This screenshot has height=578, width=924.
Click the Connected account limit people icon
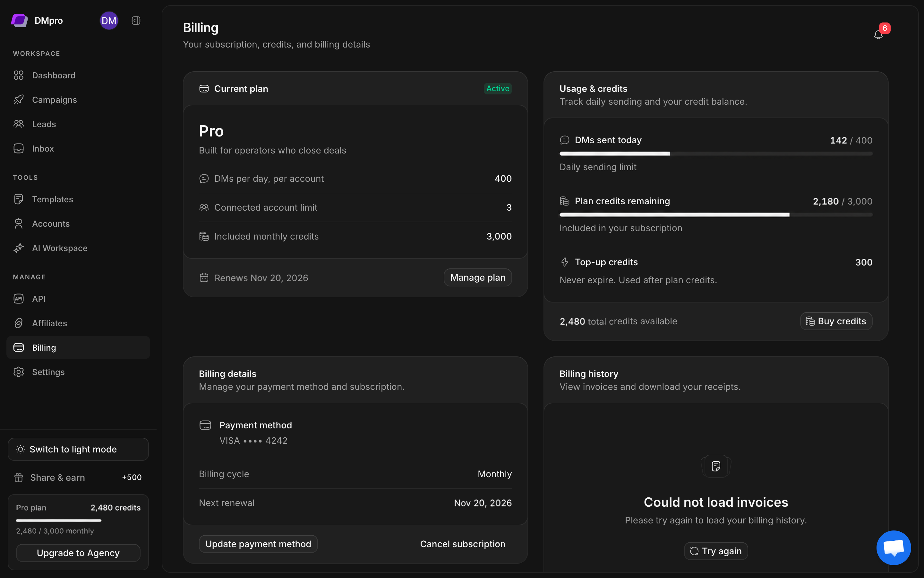click(x=204, y=207)
